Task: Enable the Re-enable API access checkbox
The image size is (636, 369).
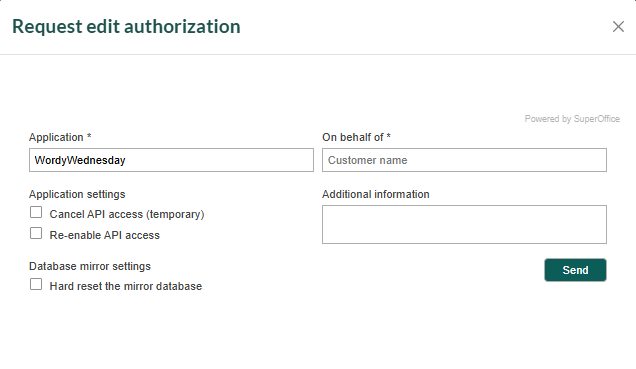Action: click(36, 233)
